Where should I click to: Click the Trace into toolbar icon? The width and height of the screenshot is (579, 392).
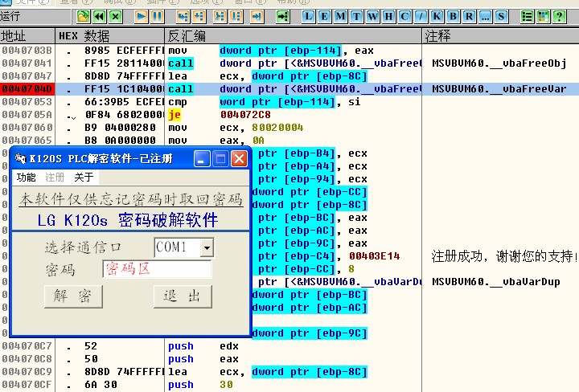pyautogui.click(x=220, y=17)
